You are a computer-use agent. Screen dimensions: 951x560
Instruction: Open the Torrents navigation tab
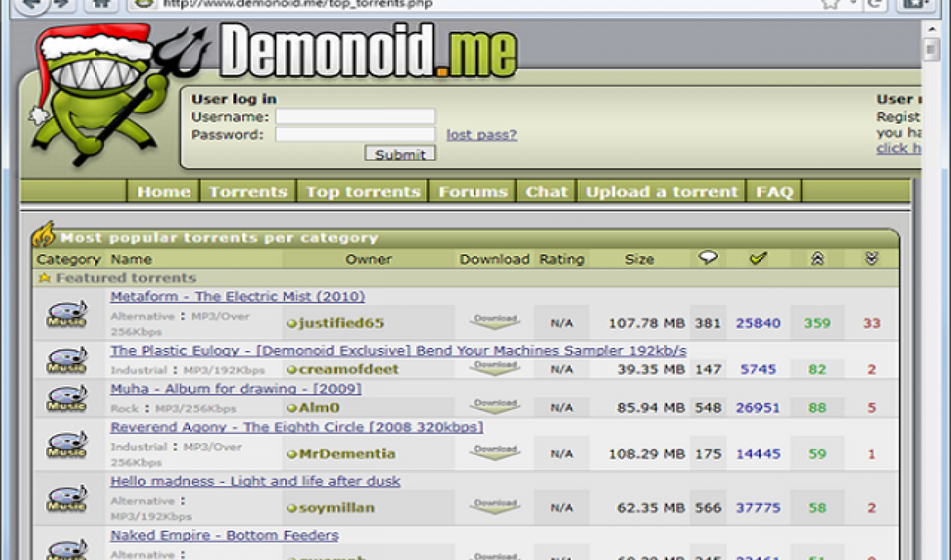coord(248,192)
